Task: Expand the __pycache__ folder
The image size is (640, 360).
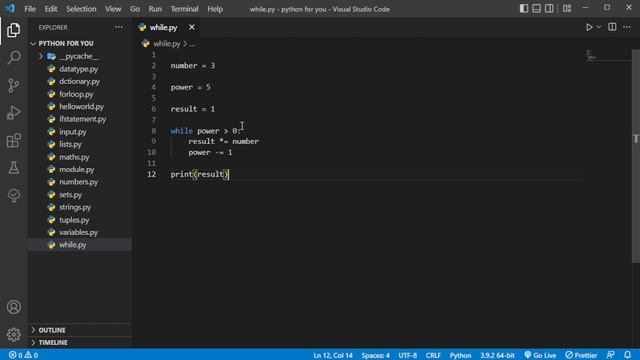Action: 80,56
